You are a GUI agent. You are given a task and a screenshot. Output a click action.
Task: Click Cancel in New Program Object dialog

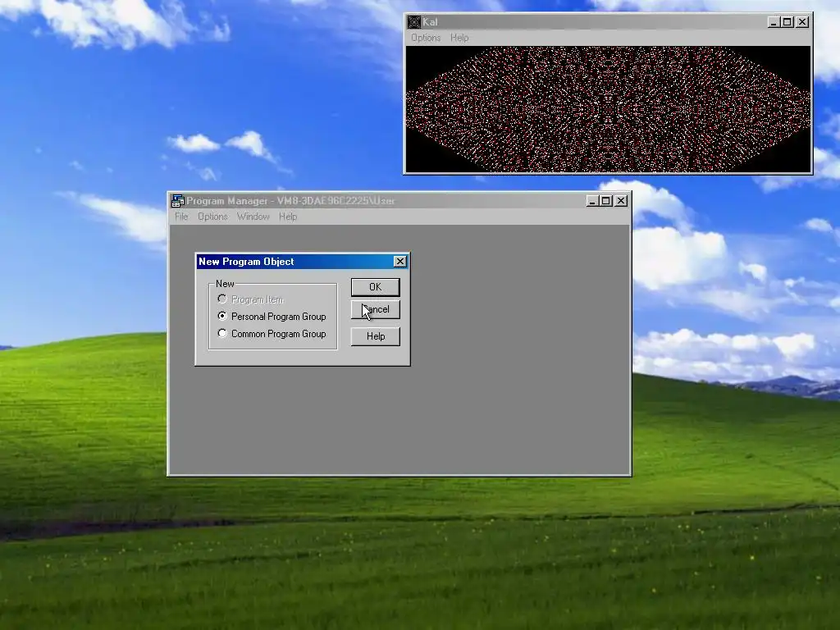pyautogui.click(x=375, y=309)
